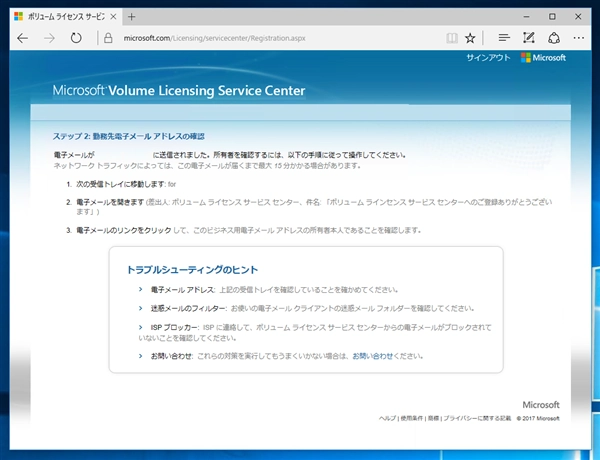Click the share icon in toolbar
This screenshot has height=460, width=600.
tap(554, 38)
